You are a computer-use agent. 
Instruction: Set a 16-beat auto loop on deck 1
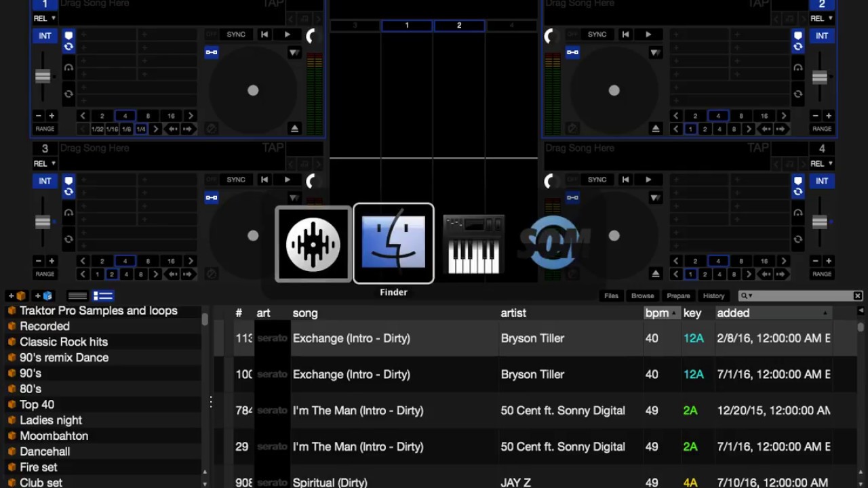pos(171,116)
